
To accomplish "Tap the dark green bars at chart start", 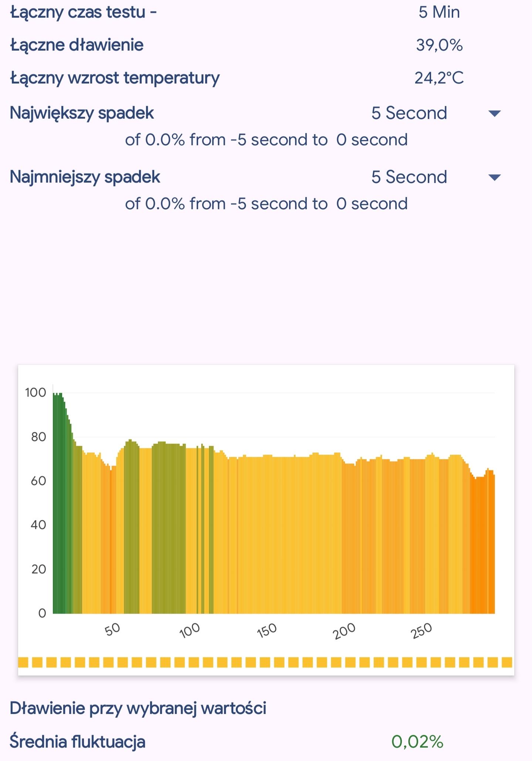I will (x=59, y=518).
